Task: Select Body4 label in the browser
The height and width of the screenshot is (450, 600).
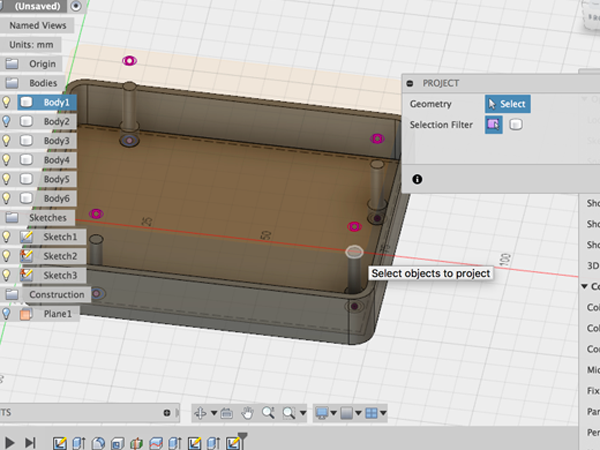Action: pos(56,160)
